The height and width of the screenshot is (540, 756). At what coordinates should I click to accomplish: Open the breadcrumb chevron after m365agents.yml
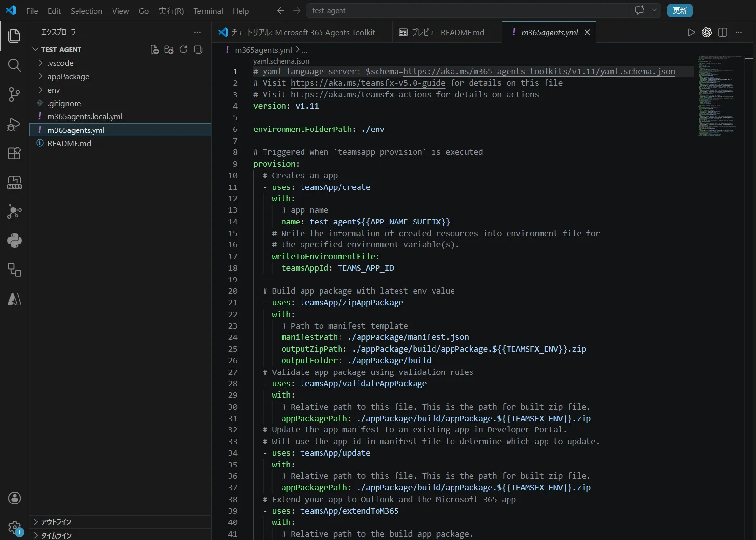(x=298, y=50)
